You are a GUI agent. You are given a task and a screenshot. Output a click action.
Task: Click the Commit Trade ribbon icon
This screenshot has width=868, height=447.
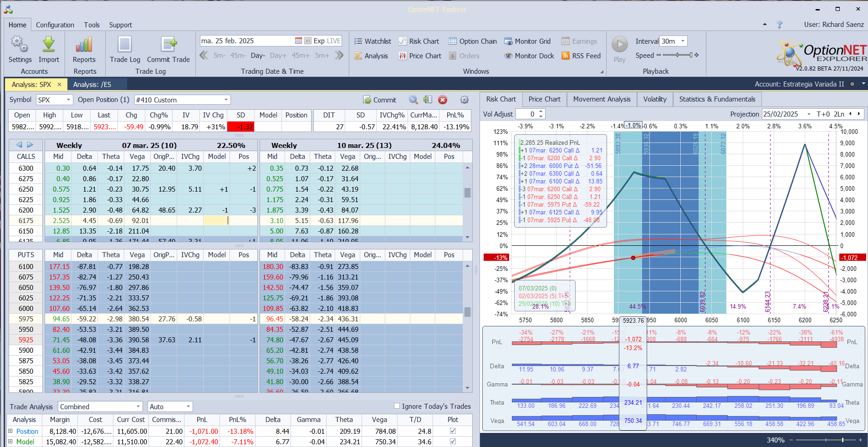click(x=168, y=45)
